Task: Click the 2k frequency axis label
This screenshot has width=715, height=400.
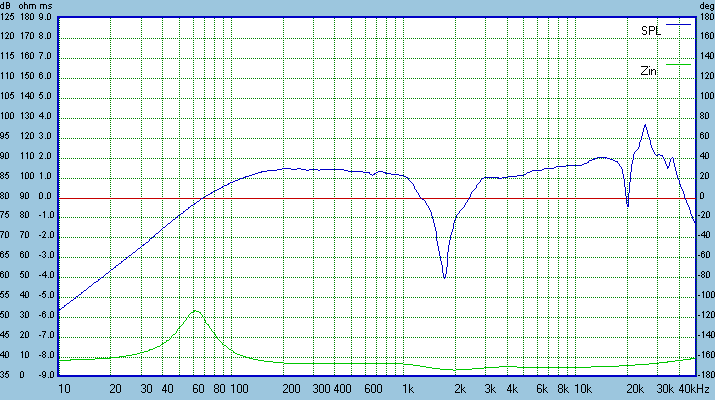Action: [461, 388]
